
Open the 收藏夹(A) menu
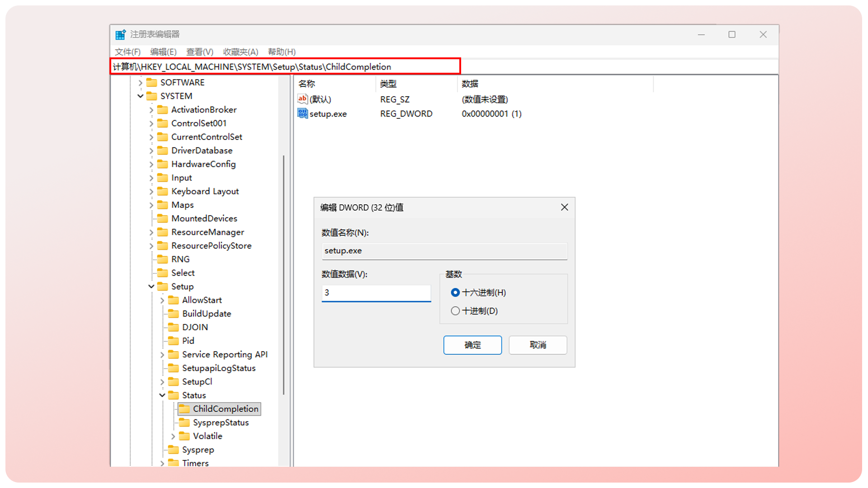pos(241,52)
